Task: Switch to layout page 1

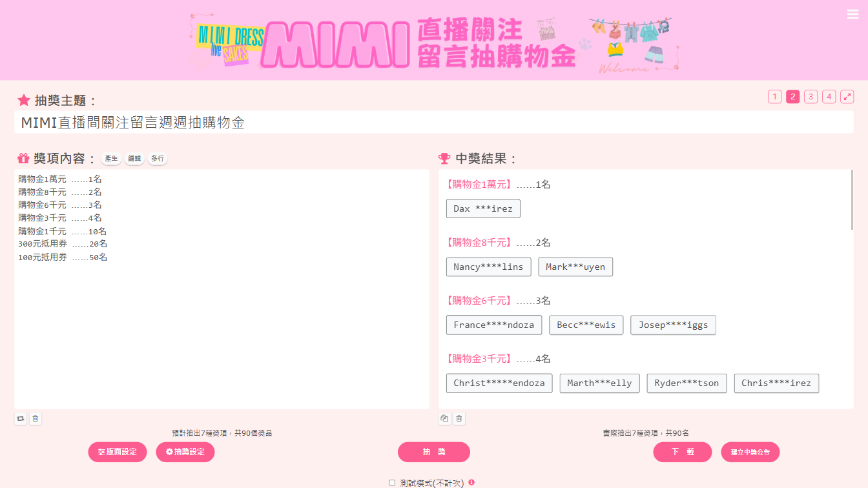Action: coord(774,97)
